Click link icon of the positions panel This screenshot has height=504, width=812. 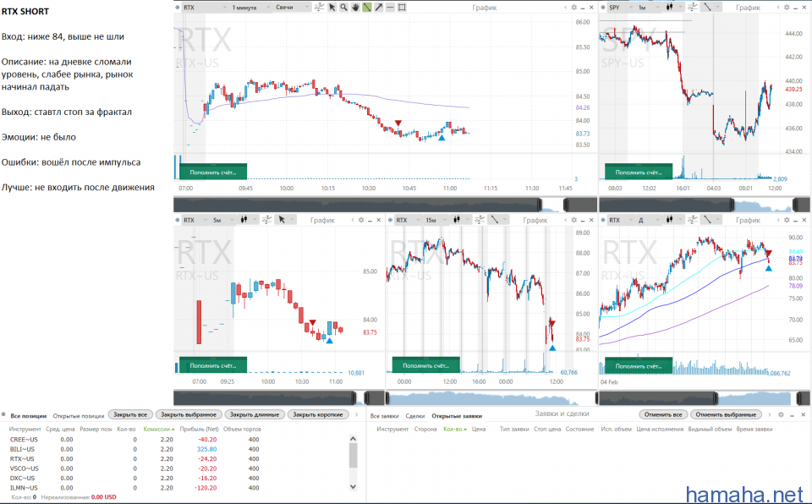[4, 415]
